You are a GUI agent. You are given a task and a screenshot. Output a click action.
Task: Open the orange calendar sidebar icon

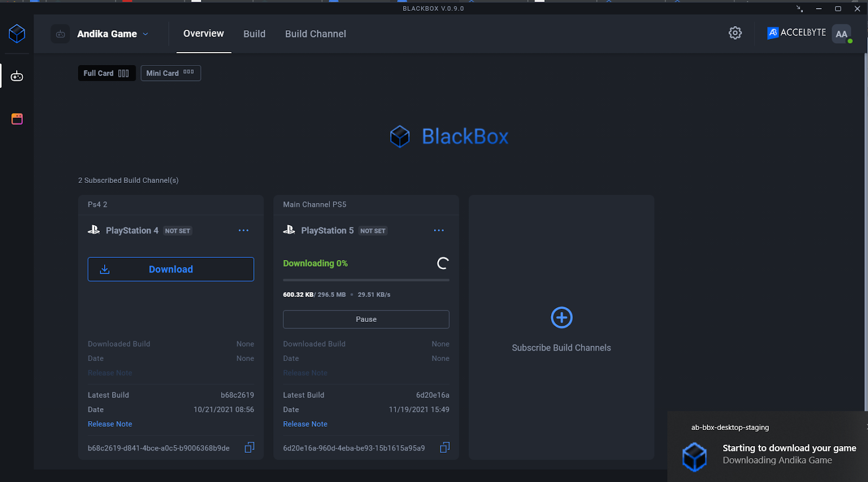click(17, 119)
